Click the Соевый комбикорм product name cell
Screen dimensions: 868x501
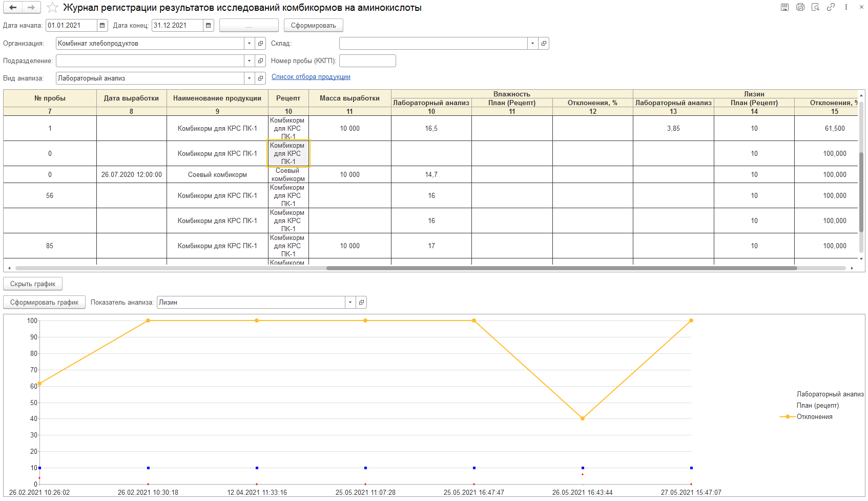(x=217, y=175)
